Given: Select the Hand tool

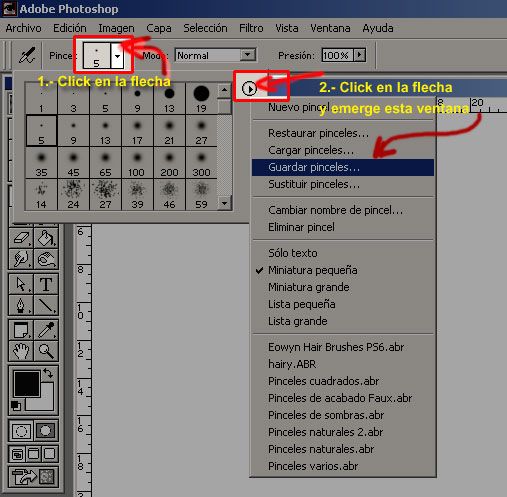Looking at the screenshot, I should coord(21,351).
